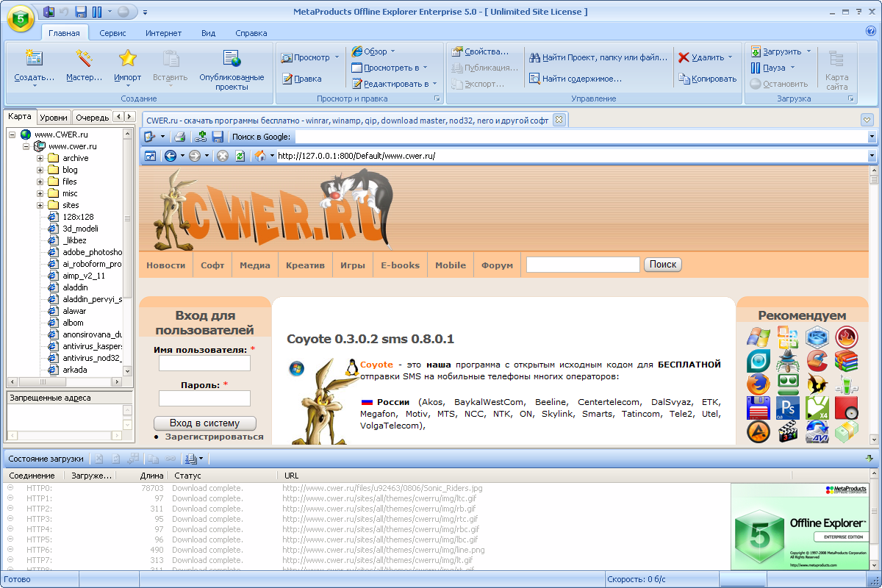Click the Имя пользователя input field

coord(204,363)
